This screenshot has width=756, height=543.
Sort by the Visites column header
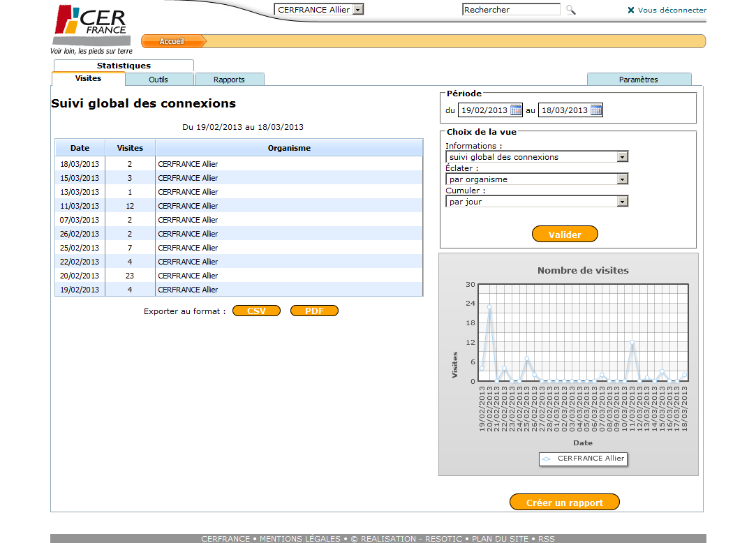pos(130,148)
